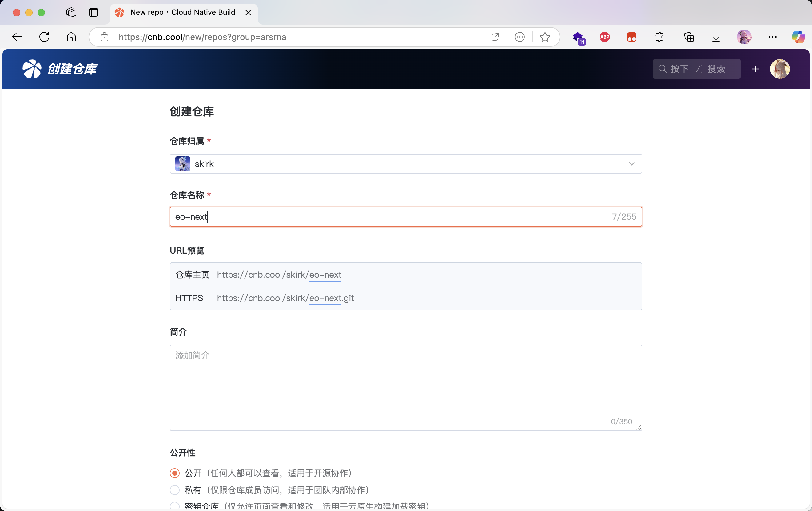
Task: Open the Adblock Plus extension
Action: (x=604, y=37)
